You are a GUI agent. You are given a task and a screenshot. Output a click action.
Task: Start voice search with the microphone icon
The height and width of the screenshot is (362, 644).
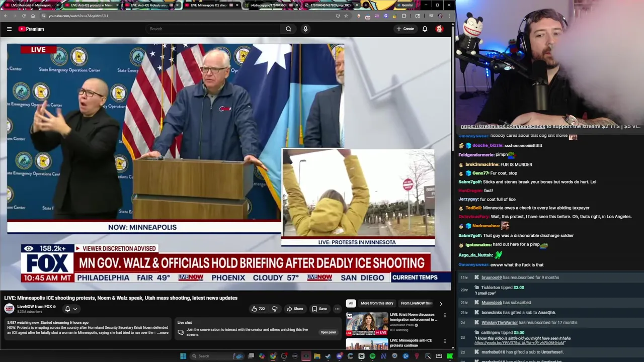pyautogui.click(x=305, y=29)
